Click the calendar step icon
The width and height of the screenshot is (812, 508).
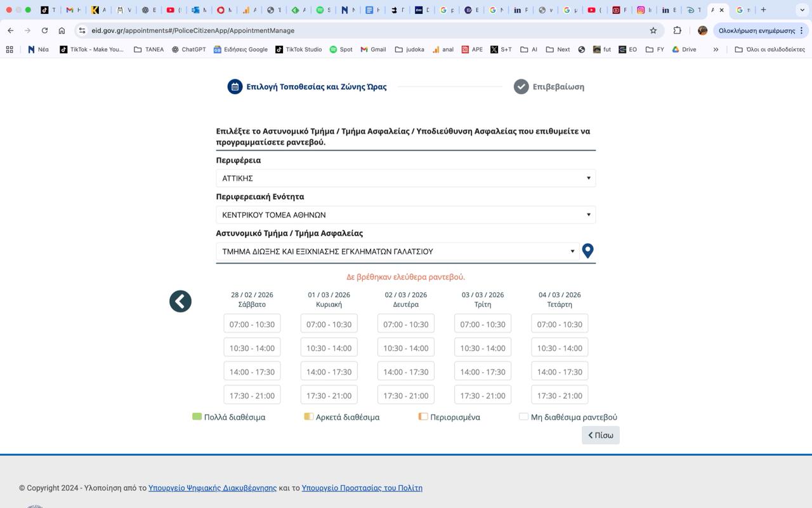235,86
